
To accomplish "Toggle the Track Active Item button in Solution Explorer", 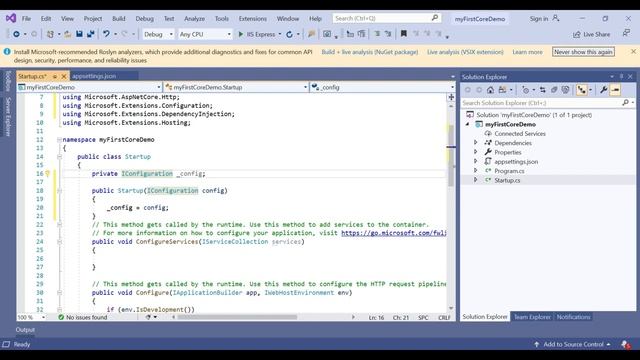I will (581, 90).
